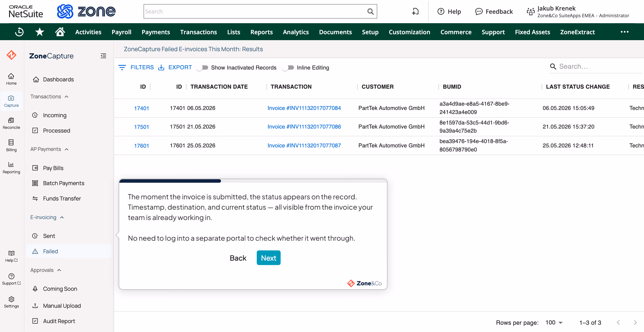Collapse the E-invoicing section
This screenshot has width=644, height=332.
point(47,217)
